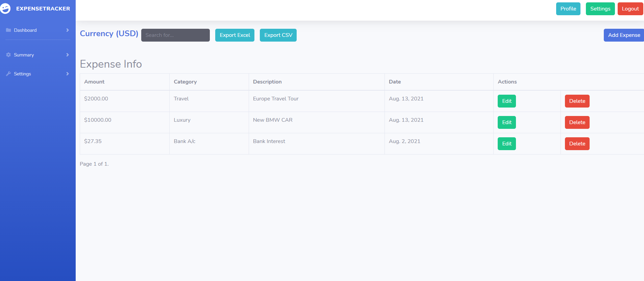Edit the Europe Travel Tour expense
The width and height of the screenshot is (644, 281).
[507, 101]
